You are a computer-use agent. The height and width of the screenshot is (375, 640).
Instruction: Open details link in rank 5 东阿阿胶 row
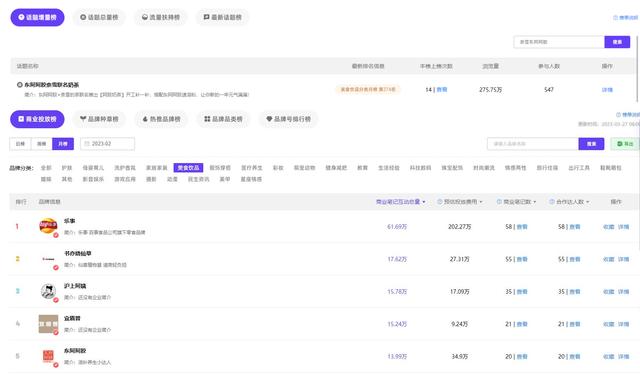click(623, 357)
